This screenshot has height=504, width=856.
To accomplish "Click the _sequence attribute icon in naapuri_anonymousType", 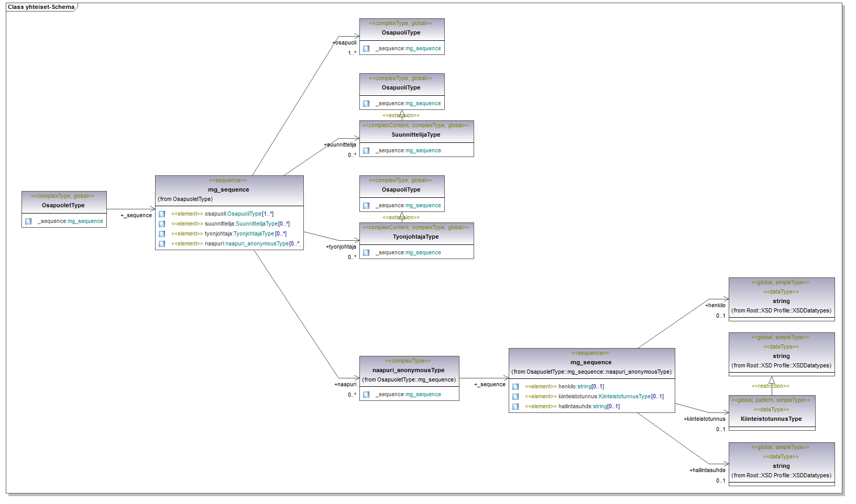I will click(x=366, y=395).
